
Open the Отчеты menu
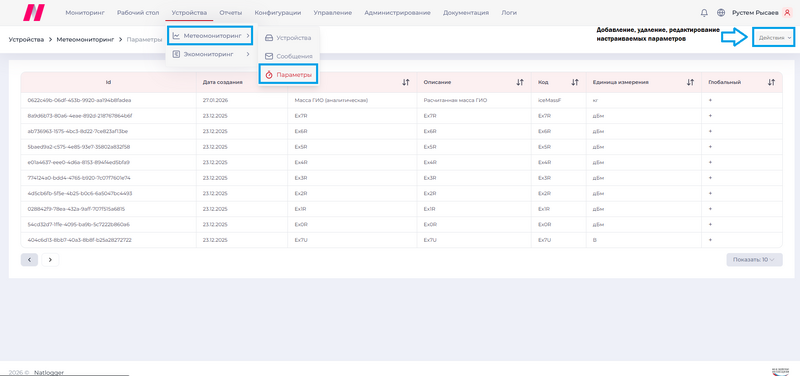(231, 13)
